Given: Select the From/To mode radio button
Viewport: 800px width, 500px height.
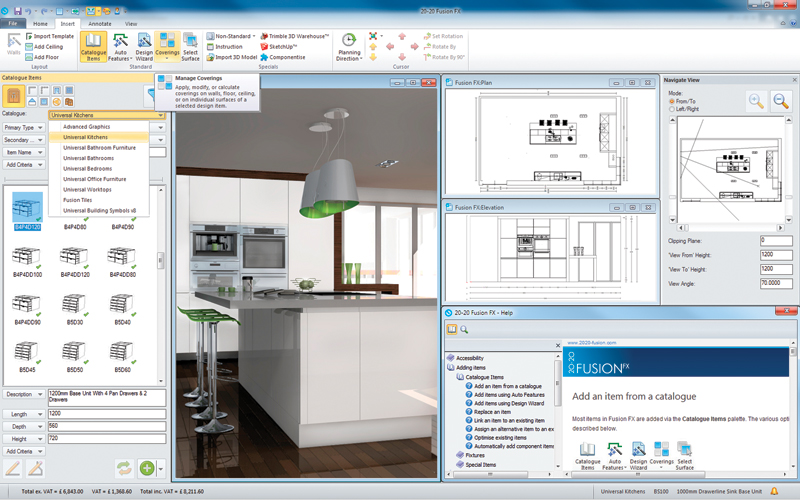Looking at the screenshot, I should 672,101.
